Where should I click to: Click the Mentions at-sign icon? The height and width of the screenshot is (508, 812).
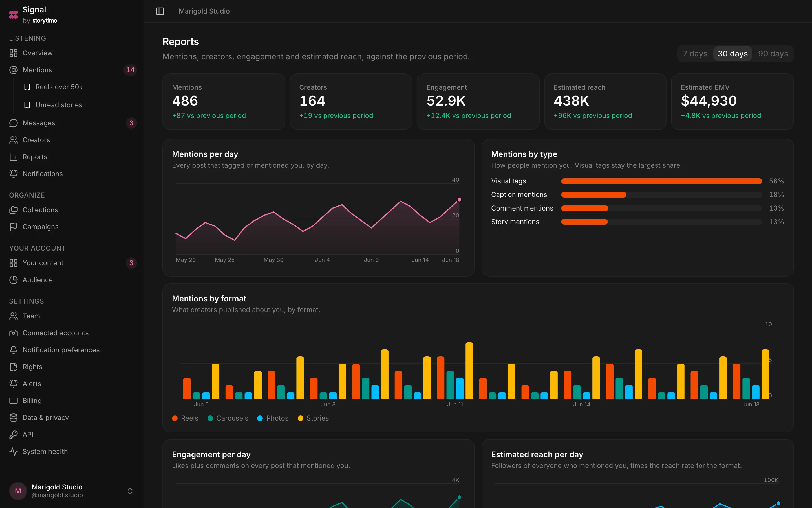[x=14, y=70]
